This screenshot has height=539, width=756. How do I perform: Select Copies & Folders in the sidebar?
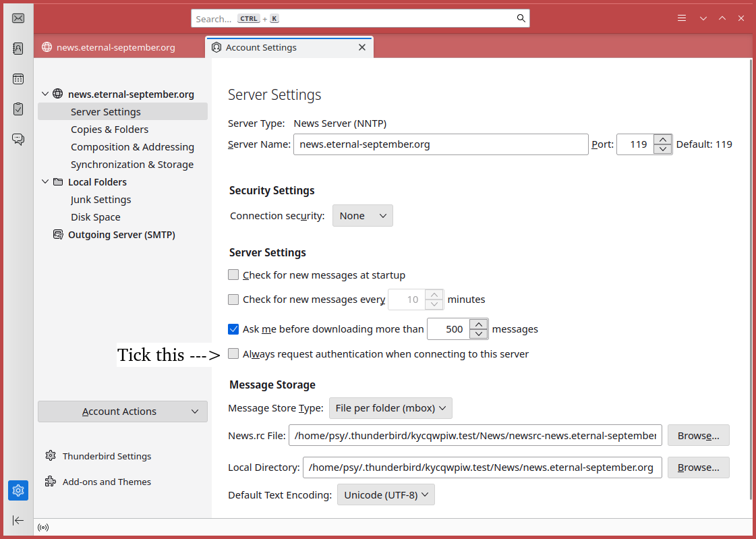pos(109,130)
